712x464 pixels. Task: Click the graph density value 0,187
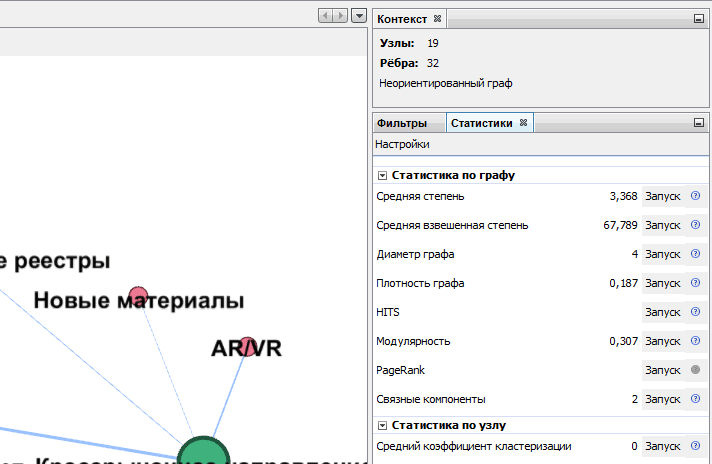623,283
